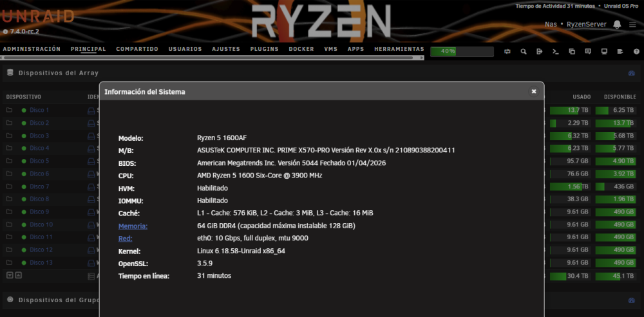The height and width of the screenshot is (317, 644).
Task: Open the Disco 13 link
Action: tap(41, 262)
